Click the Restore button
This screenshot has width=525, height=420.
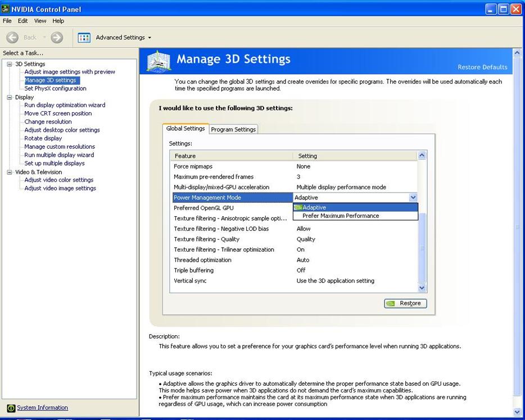pos(405,303)
